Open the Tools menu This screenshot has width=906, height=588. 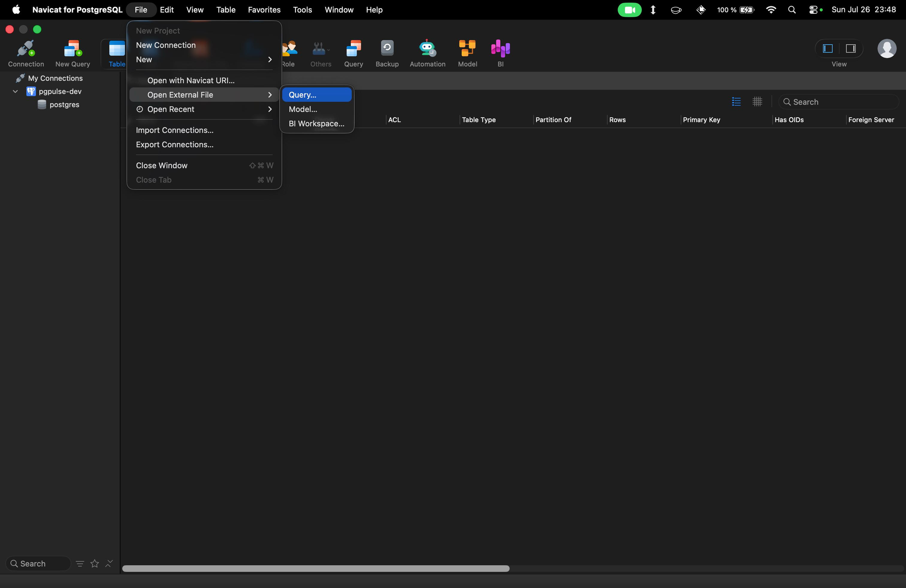pyautogui.click(x=303, y=10)
